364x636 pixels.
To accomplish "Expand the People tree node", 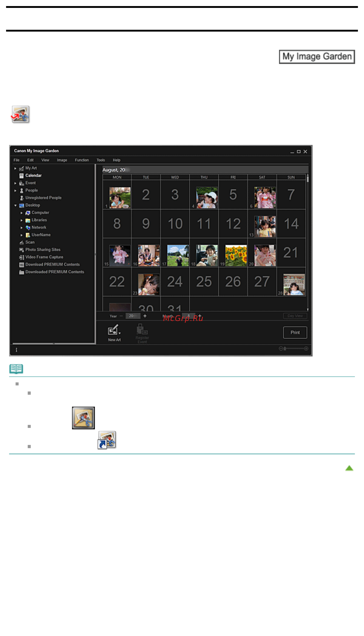I will click(x=15, y=190).
